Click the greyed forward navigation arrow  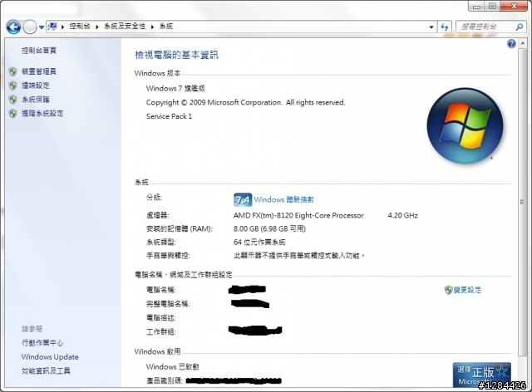[x=30, y=27]
